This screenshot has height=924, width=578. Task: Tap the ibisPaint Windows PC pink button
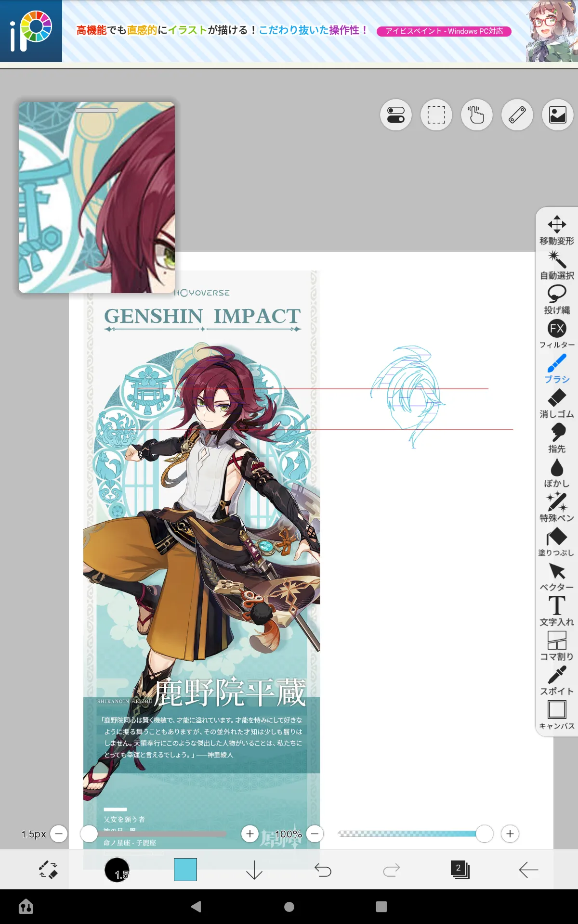pos(444,31)
